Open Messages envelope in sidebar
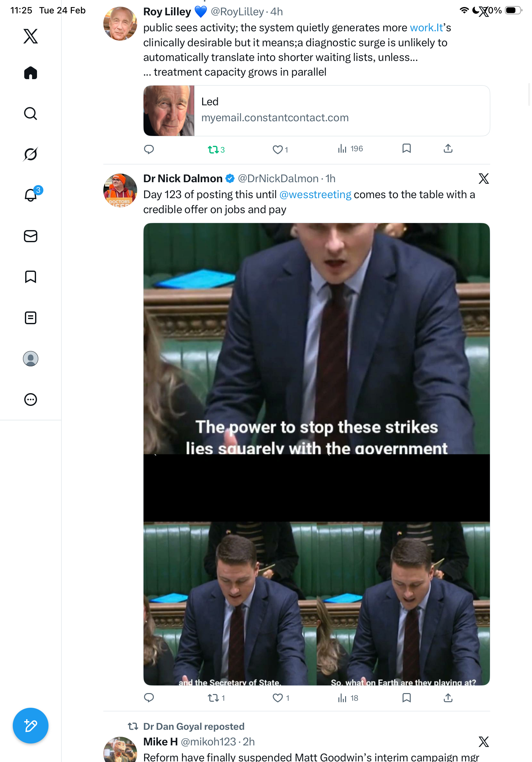This screenshot has height=762, width=532. coord(31,236)
